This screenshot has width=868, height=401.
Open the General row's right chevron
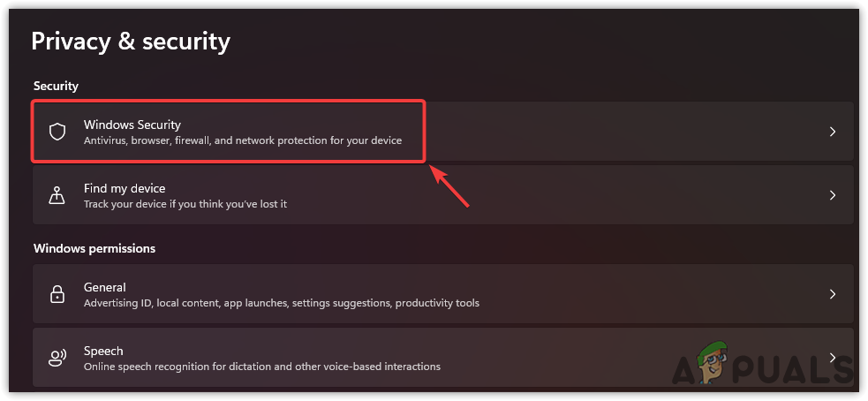[x=832, y=294]
